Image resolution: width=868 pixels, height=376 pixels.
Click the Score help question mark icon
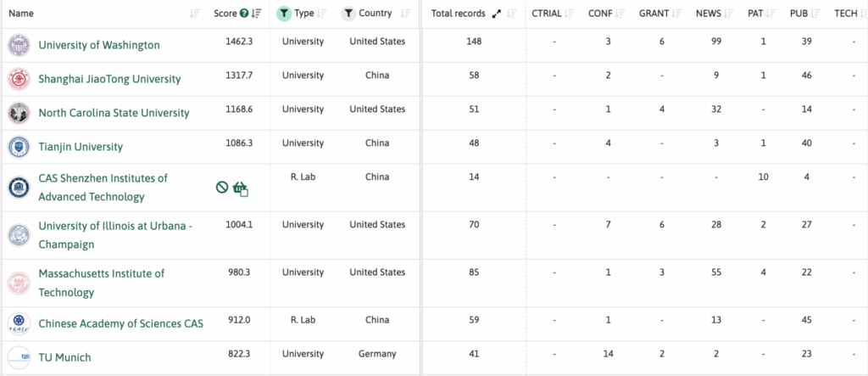(x=244, y=14)
